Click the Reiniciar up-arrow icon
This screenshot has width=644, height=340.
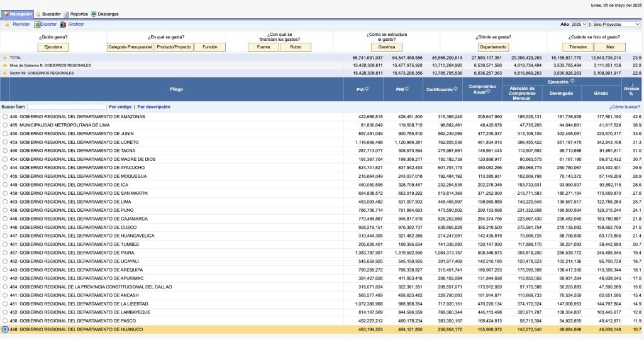tap(7, 25)
